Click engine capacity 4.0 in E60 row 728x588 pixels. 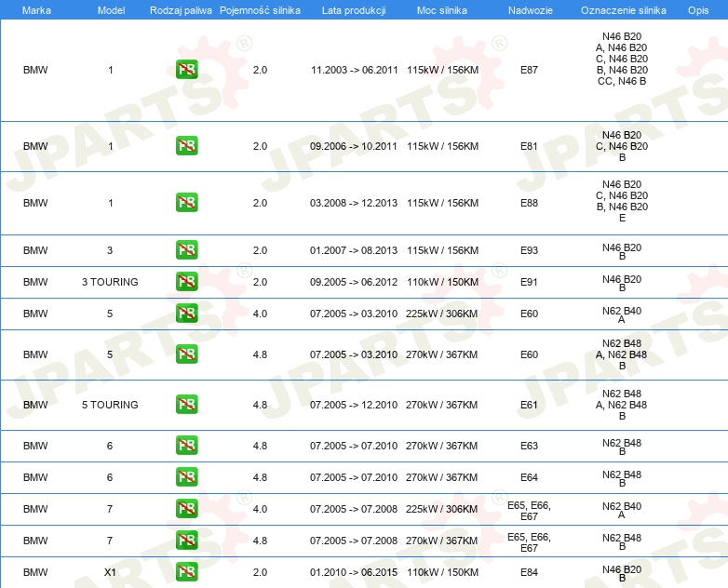coord(260,314)
